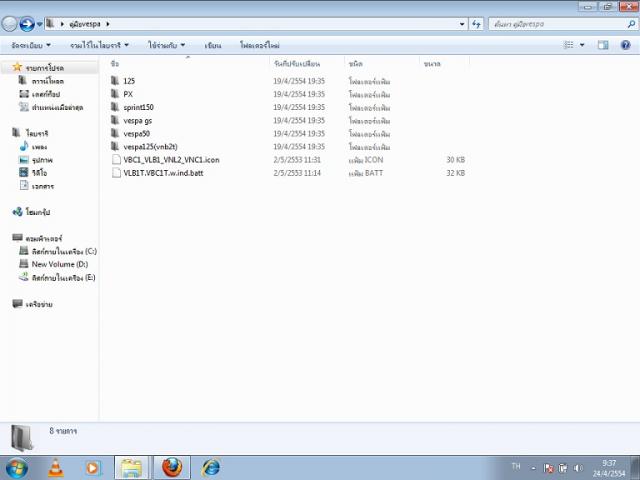This screenshot has height=480, width=640.
Task: Switch to Firefox in the taskbar
Action: point(172,467)
